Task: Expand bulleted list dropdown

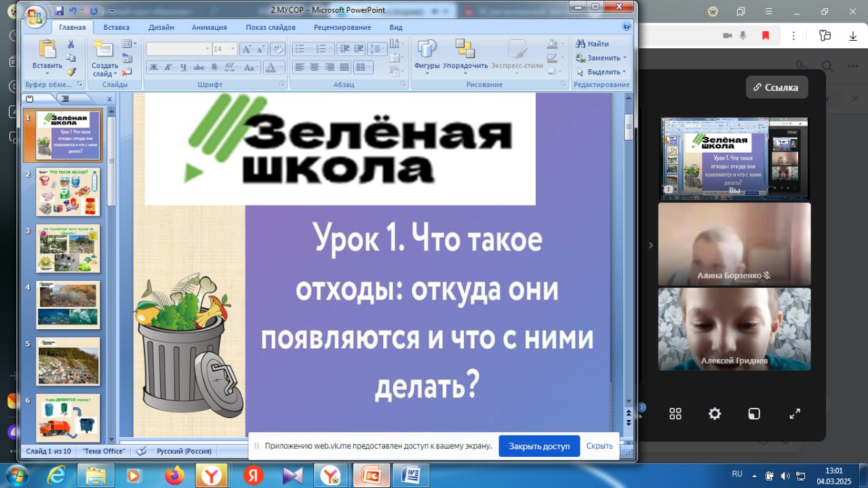Action: (309, 49)
